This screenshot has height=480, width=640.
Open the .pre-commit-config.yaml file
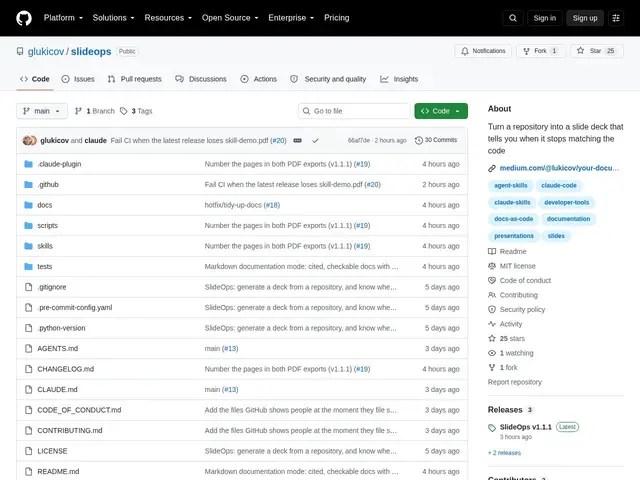click(x=75, y=307)
